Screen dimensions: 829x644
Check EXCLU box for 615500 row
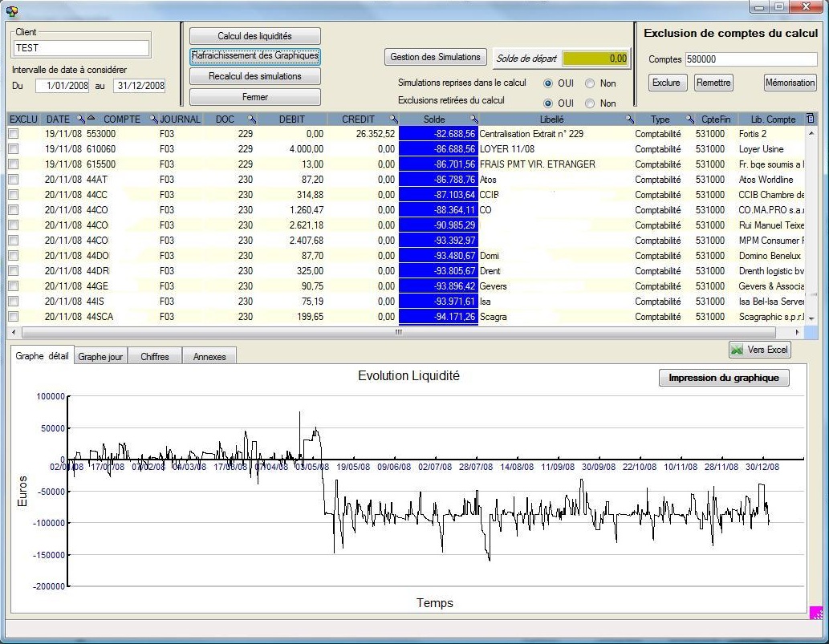[x=14, y=164]
